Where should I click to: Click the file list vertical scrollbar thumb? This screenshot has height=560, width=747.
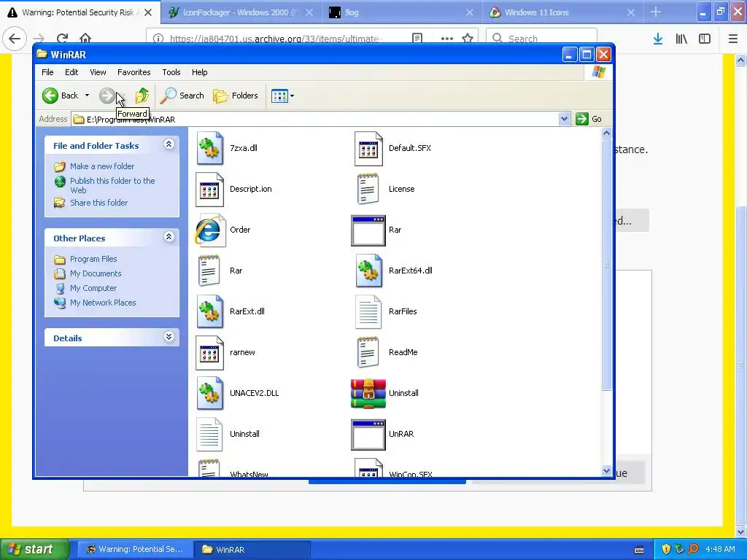click(x=606, y=265)
